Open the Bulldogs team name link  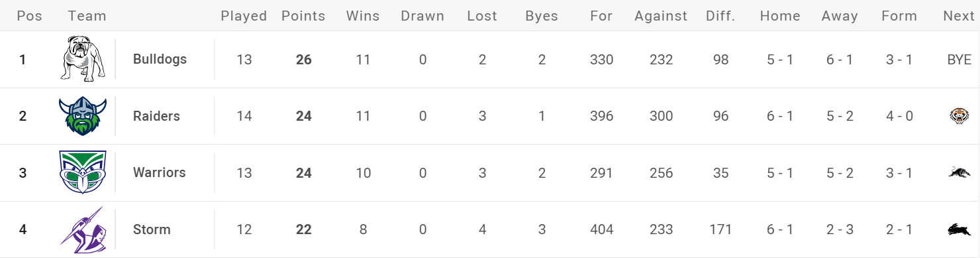(160, 59)
